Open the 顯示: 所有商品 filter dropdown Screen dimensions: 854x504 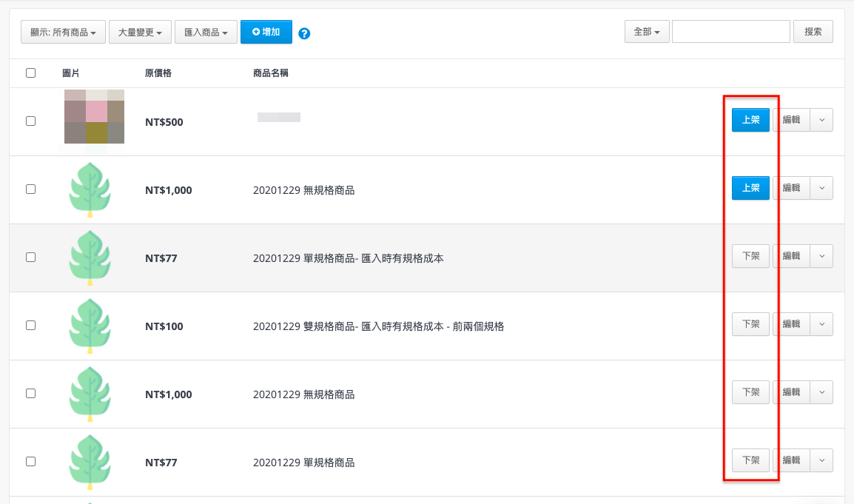63,33
